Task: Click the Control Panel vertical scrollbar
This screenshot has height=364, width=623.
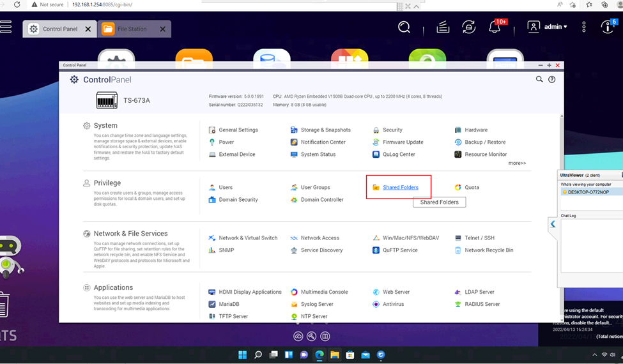Action: pyautogui.click(x=562, y=218)
